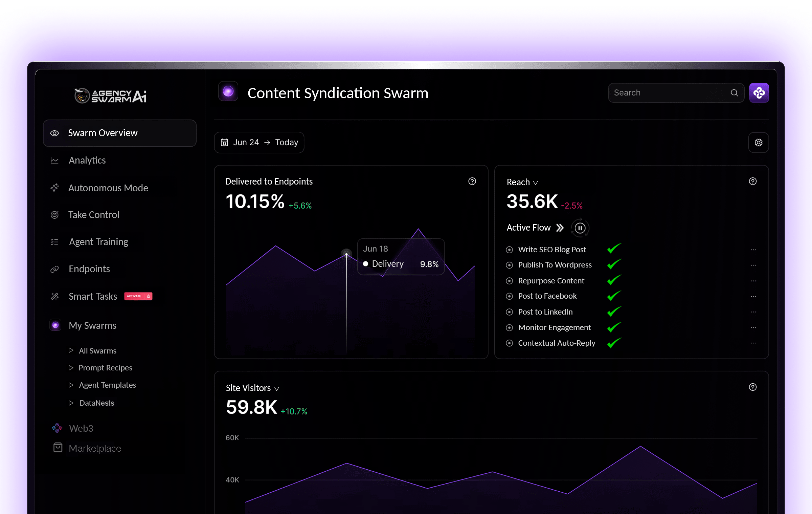Open help on the Delivered to Endpoints card
The image size is (812, 514).
pyautogui.click(x=472, y=181)
